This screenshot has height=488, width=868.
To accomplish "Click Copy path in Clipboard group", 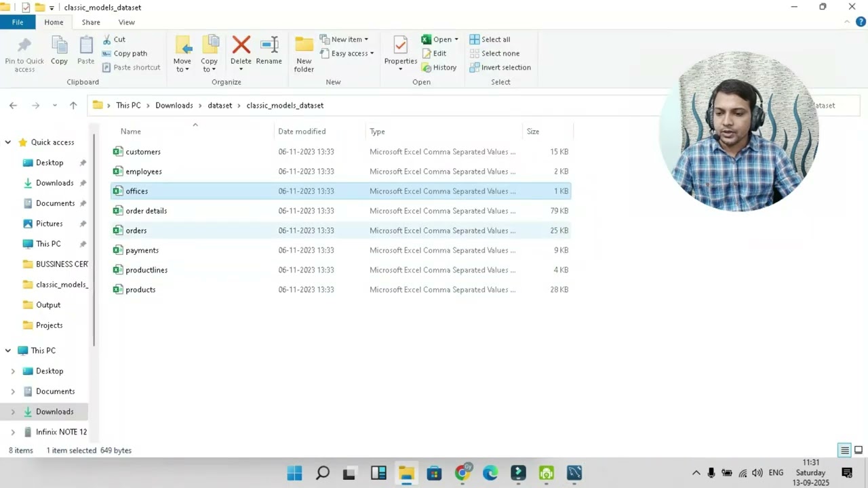I will tap(125, 54).
